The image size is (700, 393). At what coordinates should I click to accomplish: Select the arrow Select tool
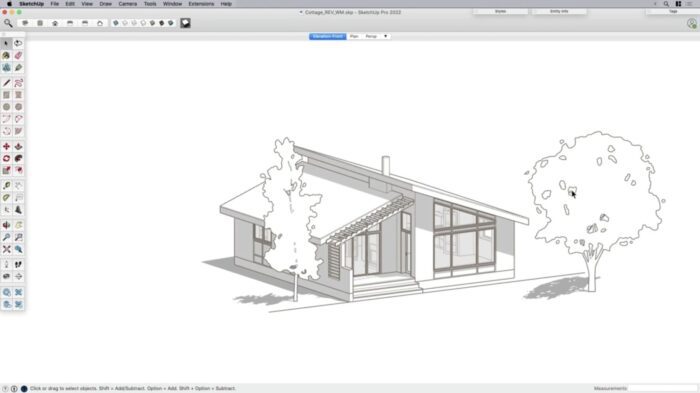tap(6, 43)
